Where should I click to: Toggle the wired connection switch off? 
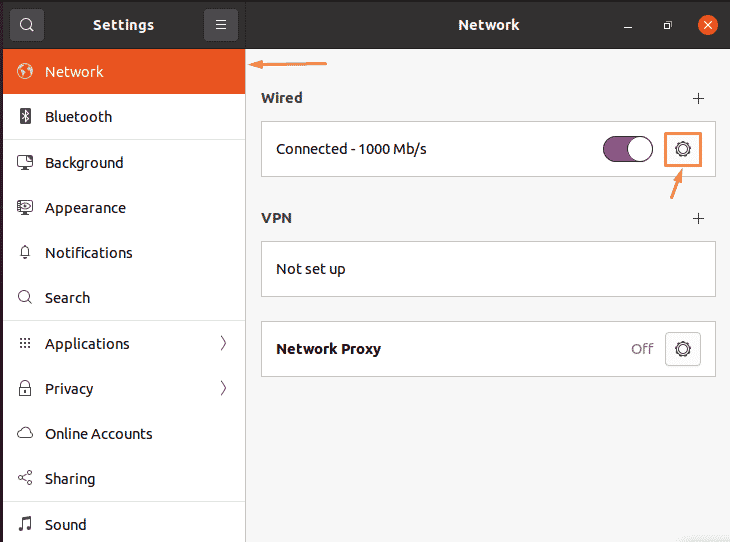point(628,149)
